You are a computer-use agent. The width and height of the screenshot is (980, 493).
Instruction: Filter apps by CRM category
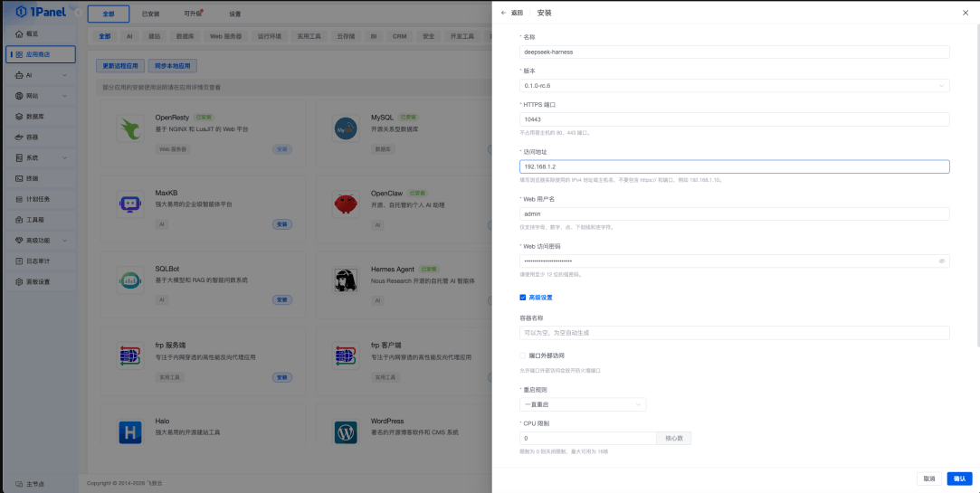(x=399, y=36)
